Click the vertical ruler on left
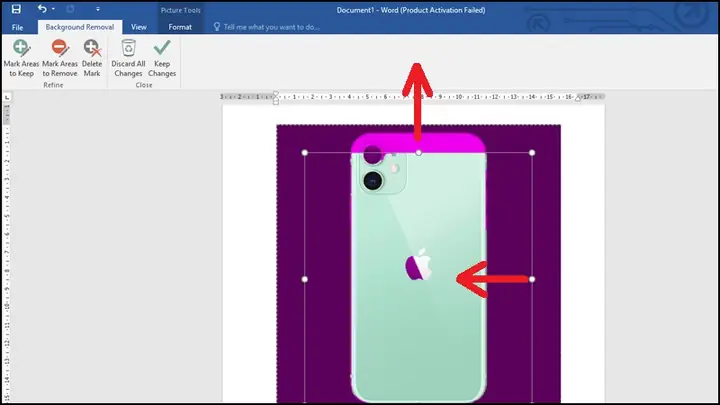The height and width of the screenshot is (405, 720). (x=7, y=253)
